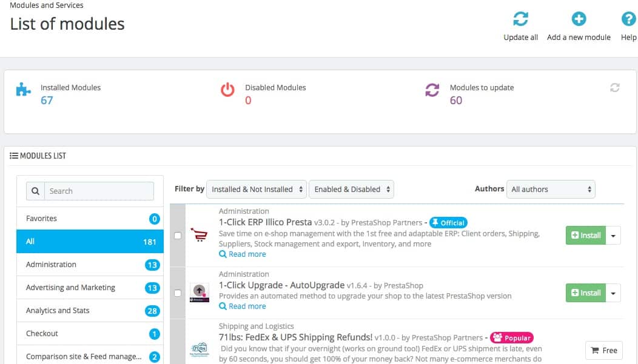
Task: Open Help via the question mark icon
Action: [x=630, y=19]
